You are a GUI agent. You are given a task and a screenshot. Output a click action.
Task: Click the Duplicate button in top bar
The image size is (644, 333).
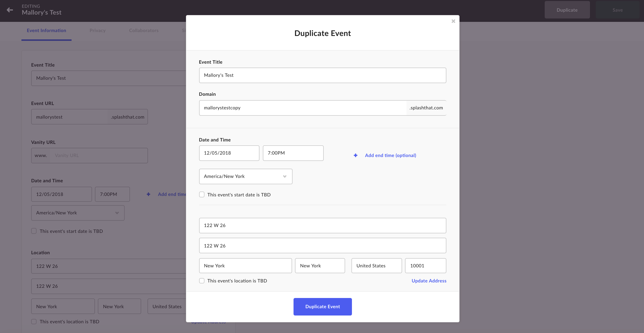(567, 10)
